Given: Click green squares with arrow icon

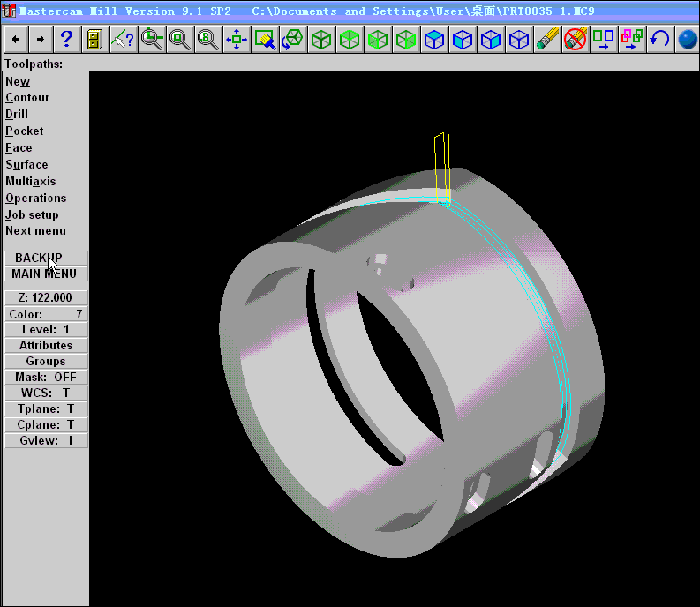Looking at the screenshot, I should coord(604,40).
